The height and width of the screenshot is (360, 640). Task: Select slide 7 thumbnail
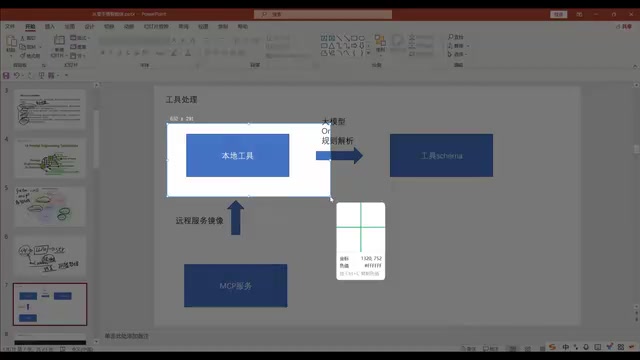[x=50, y=304]
